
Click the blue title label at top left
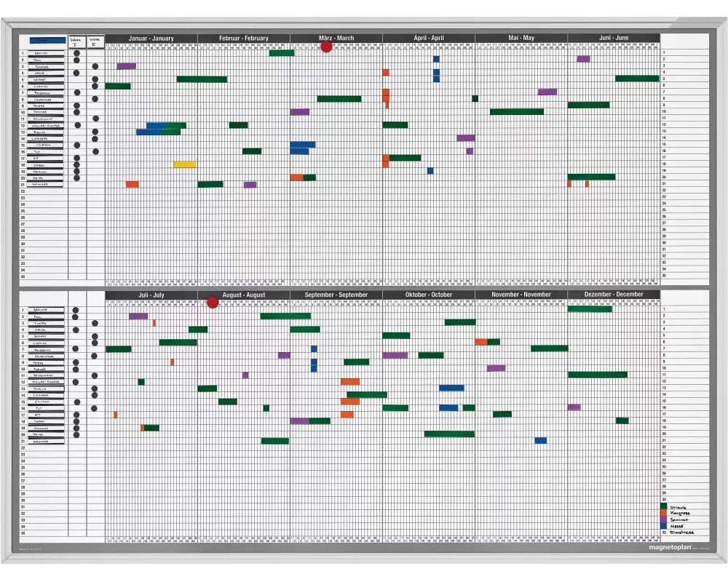pos(47,41)
